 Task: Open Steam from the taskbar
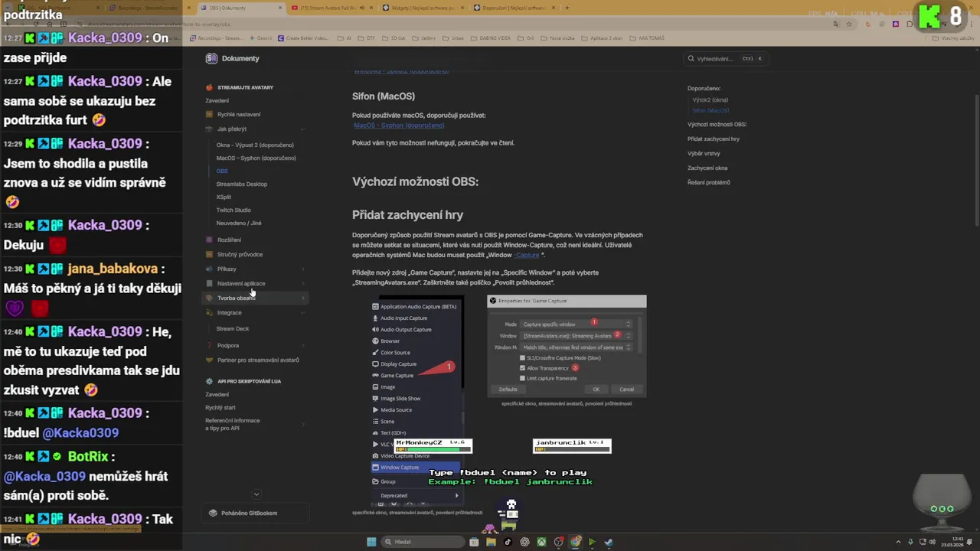(x=609, y=542)
